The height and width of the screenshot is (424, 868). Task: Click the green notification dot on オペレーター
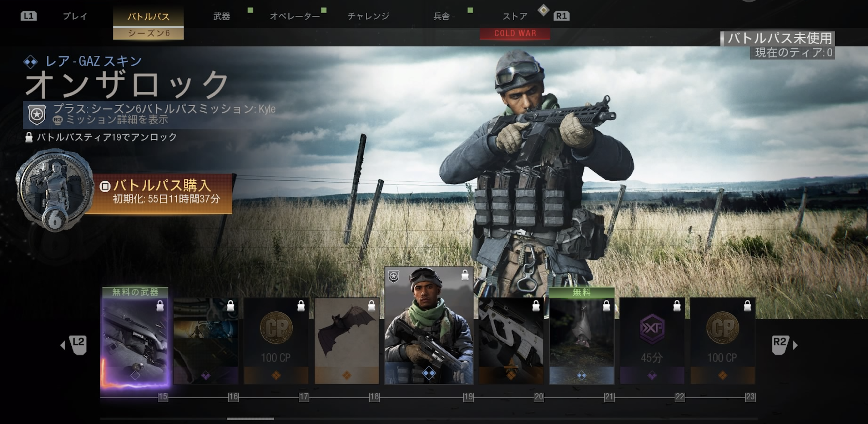click(324, 10)
